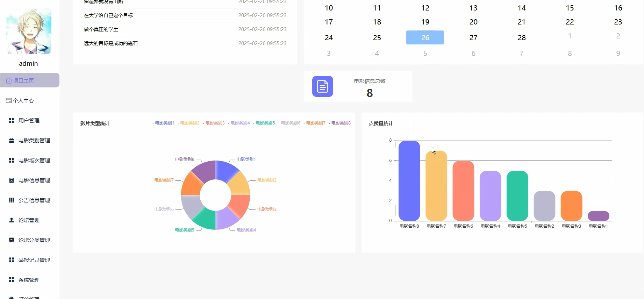Viewport: 644px width, 299px height.
Task: Toggle 电影类别3 legend item
Action: pos(214,123)
